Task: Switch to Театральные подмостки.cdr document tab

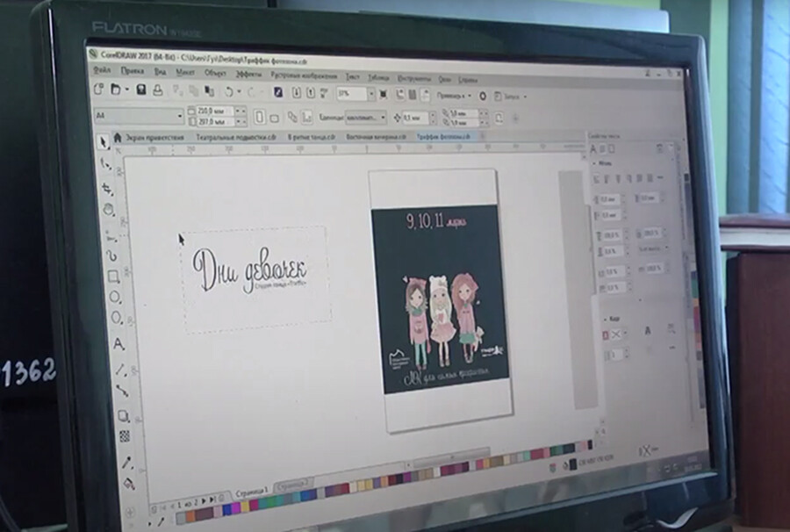Action: (236, 137)
